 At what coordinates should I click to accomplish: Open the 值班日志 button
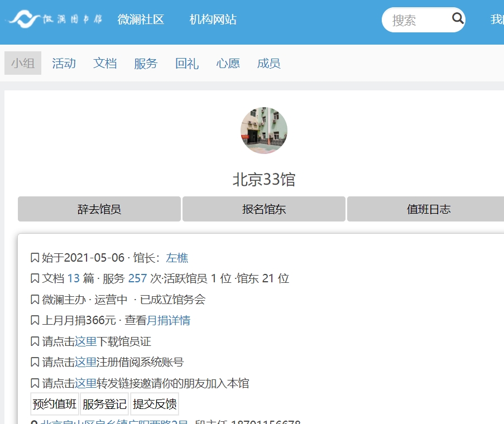(x=428, y=209)
